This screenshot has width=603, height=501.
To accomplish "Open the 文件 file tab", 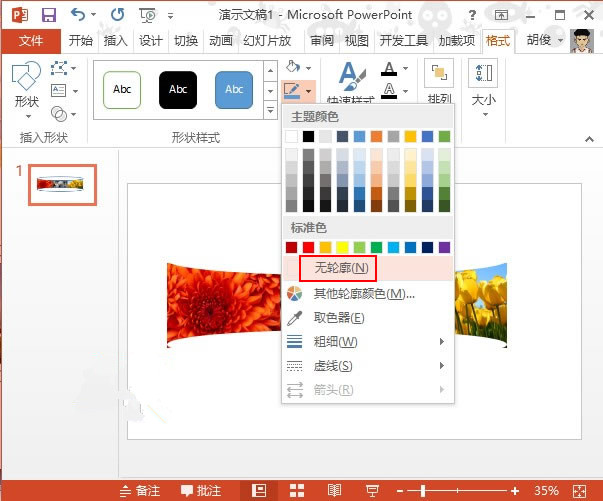I will click(32, 41).
